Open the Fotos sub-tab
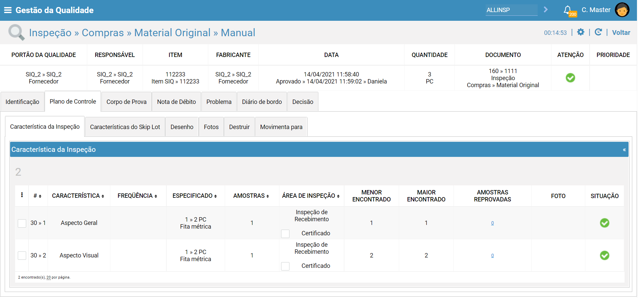Viewport: 644px width, 298px height. click(211, 127)
